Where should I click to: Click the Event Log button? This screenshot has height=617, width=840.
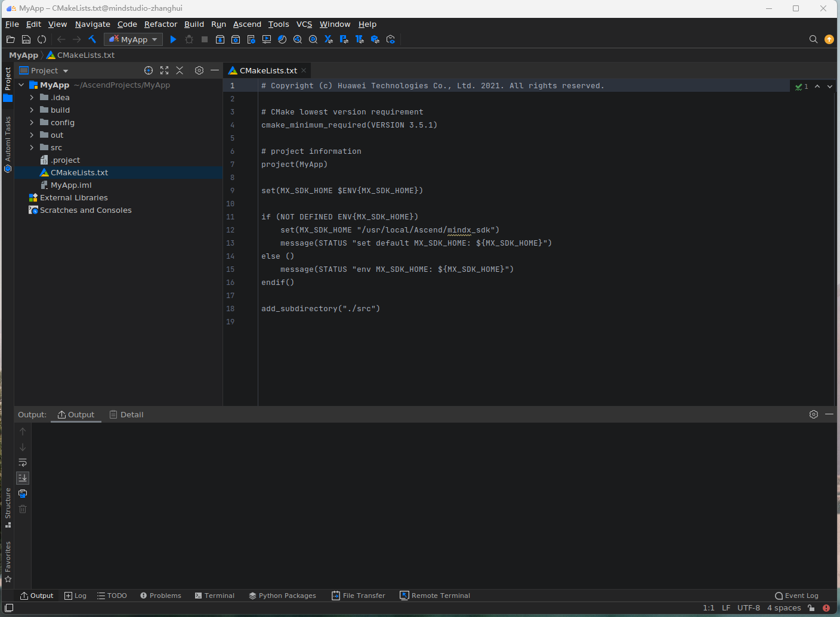[796, 596]
